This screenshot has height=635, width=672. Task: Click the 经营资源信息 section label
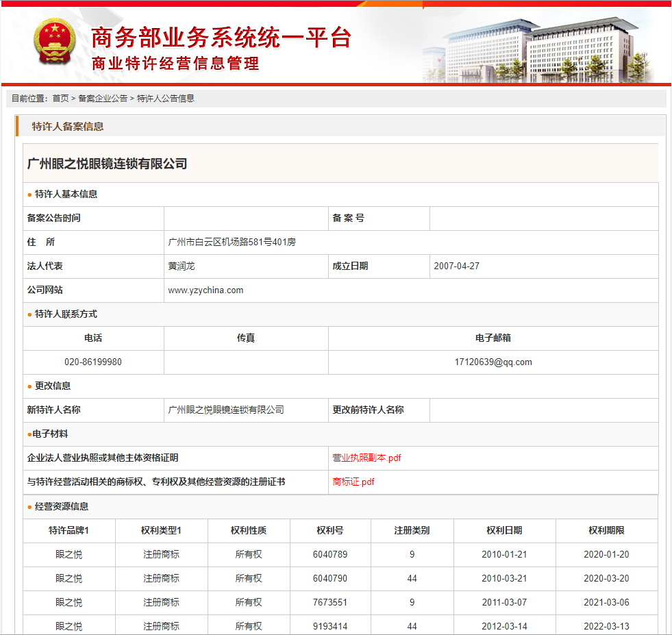pyautogui.click(x=62, y=506)
